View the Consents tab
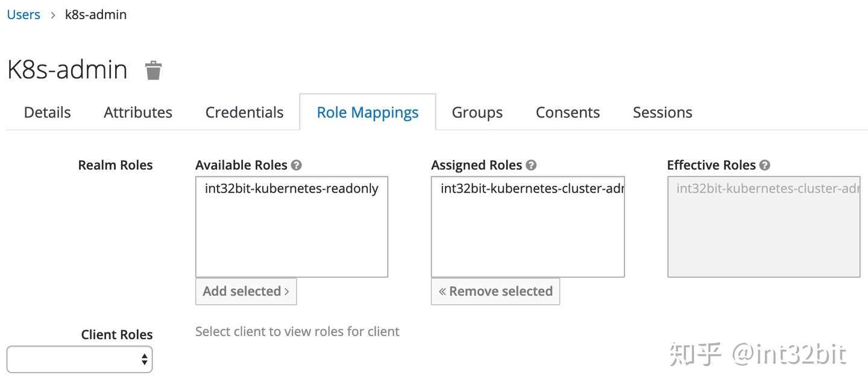Image resolution: width=868 pixels, height=389 pixels. click(x=567, y=113)
